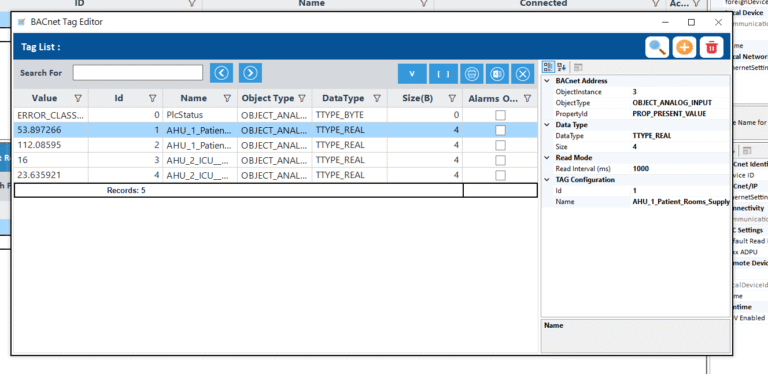Screen dimensions: 768x374
Task: Collapse the Read Mode category
Action: click(547, 158)
